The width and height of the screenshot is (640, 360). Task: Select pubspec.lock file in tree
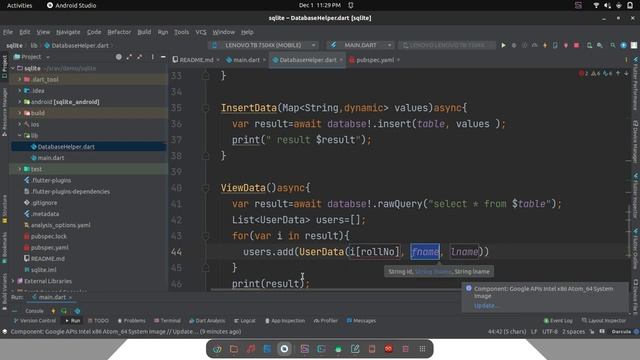49,236
